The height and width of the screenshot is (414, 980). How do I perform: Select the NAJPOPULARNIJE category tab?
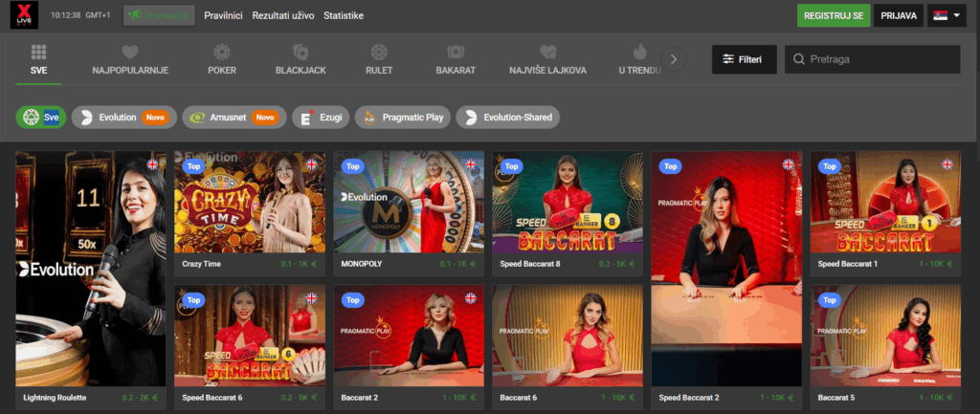(130, 60)
